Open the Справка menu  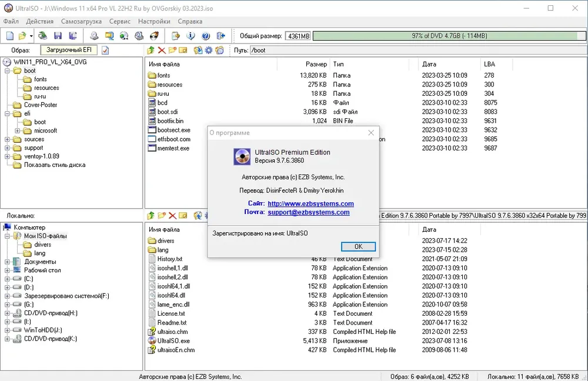pyautogui.click(x=190, y=21)
